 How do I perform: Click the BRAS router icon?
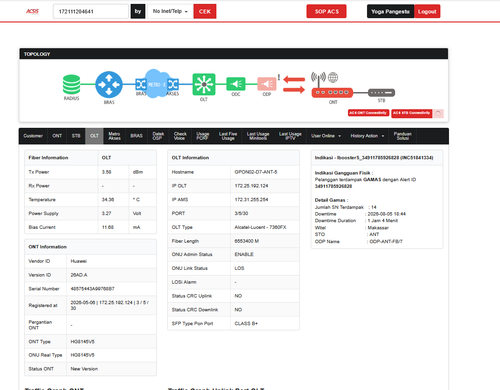coord(109,85)
